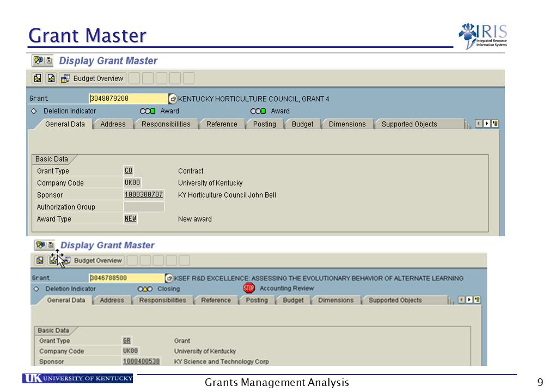This screenshot has width=549, height=392.
Task: Open tab list icon in the KSEF grant panel
Action: pyautogui.click(x=477, y=299)
